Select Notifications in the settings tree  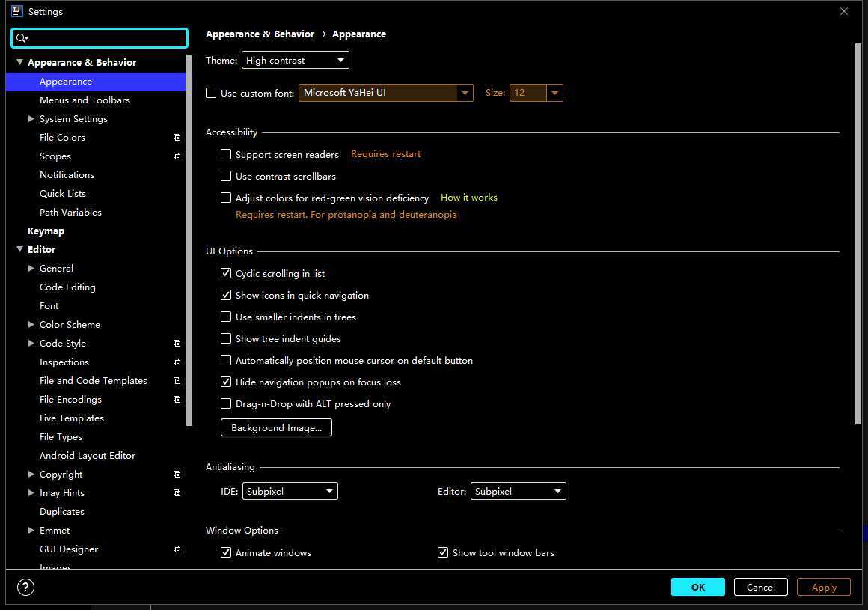click(x=67, y=175)
